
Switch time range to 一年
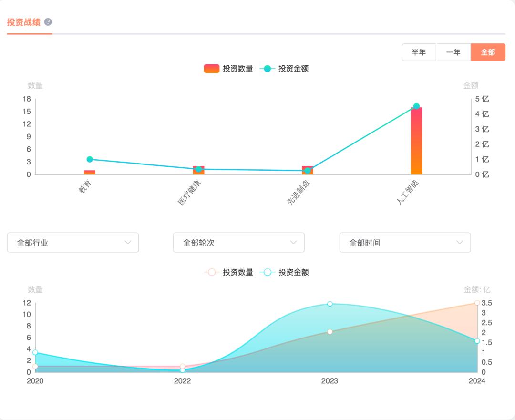[x=453, y=52]
